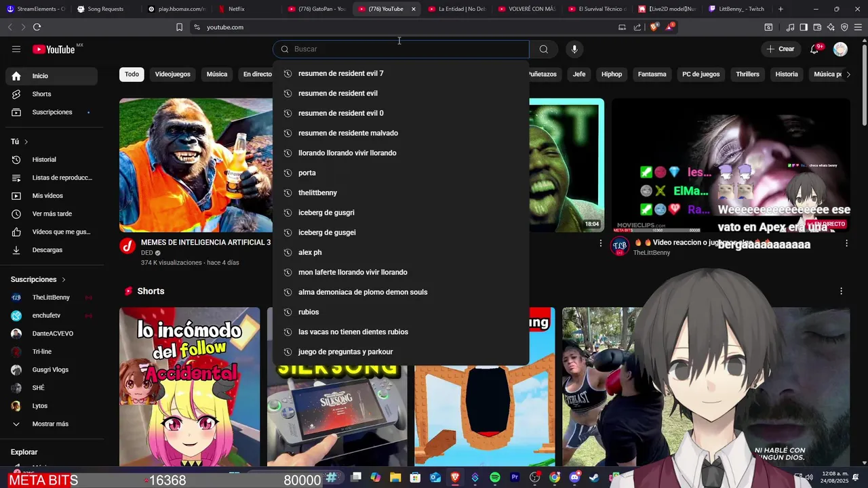
Task: Click the Brave Shields lion icon
Action: 654,27
